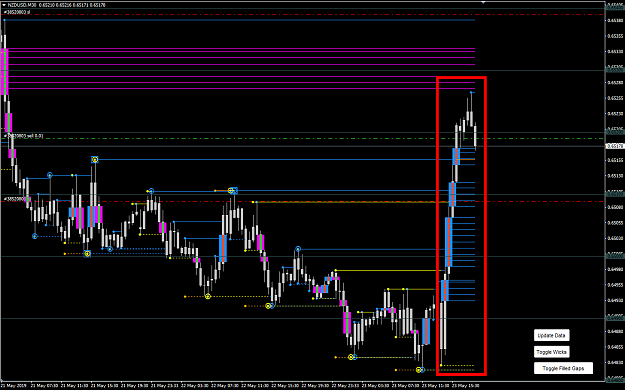This screenshot has height=390, width=625.
Task: Click the 0.64955 price axis label
Action: [615, 285]
